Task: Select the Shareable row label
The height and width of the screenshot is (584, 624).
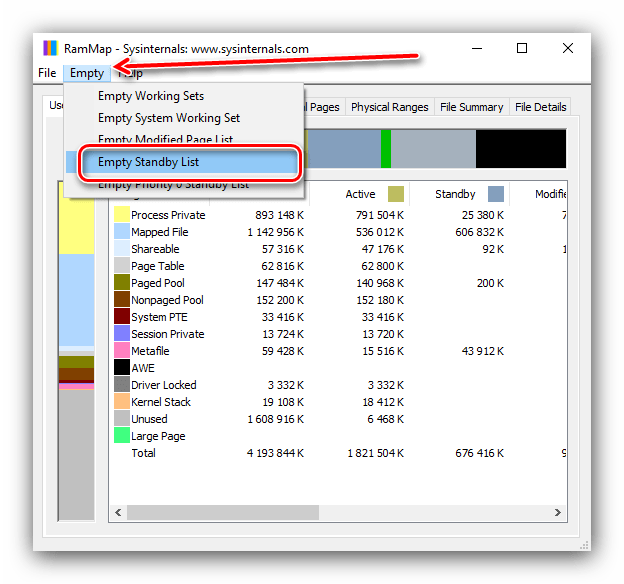Action: click(x=155, y=249)
